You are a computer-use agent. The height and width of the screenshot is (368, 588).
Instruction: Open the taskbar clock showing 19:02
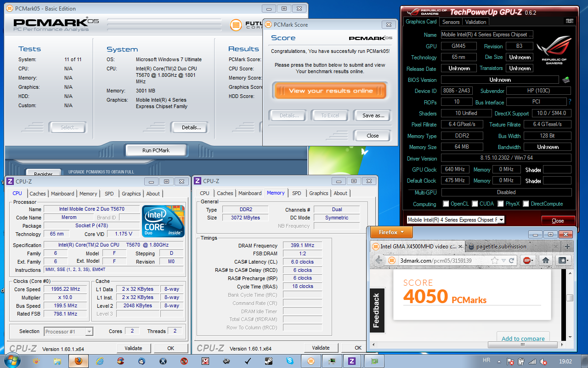click(x=565, y=362)
